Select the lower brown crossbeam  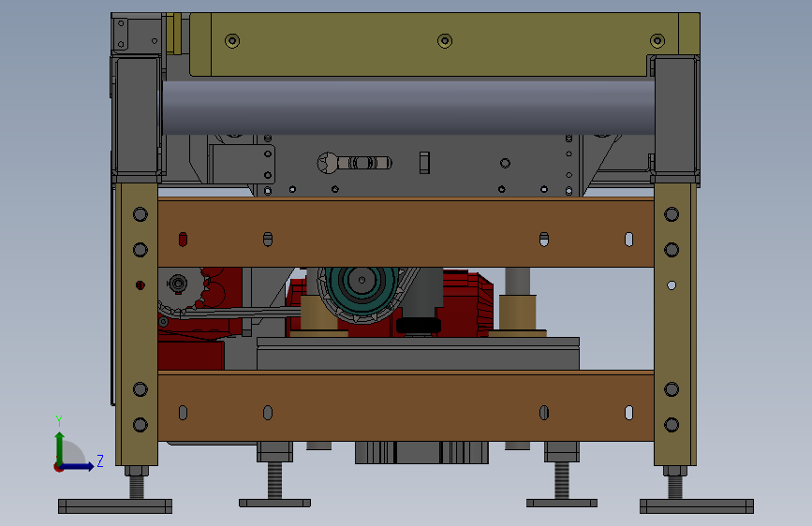coord(406,406)
